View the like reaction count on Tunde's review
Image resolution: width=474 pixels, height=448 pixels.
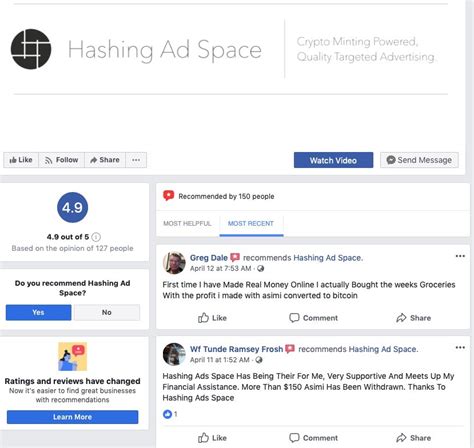170,414
